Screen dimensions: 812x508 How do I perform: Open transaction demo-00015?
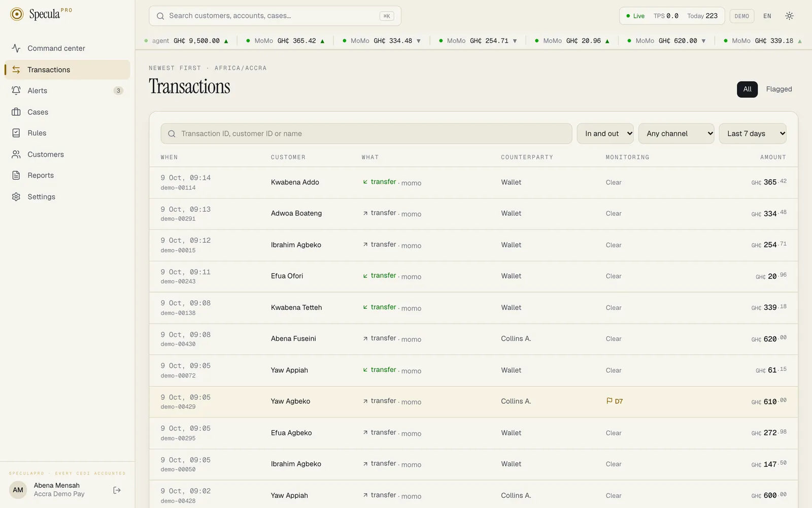point(178,250)
